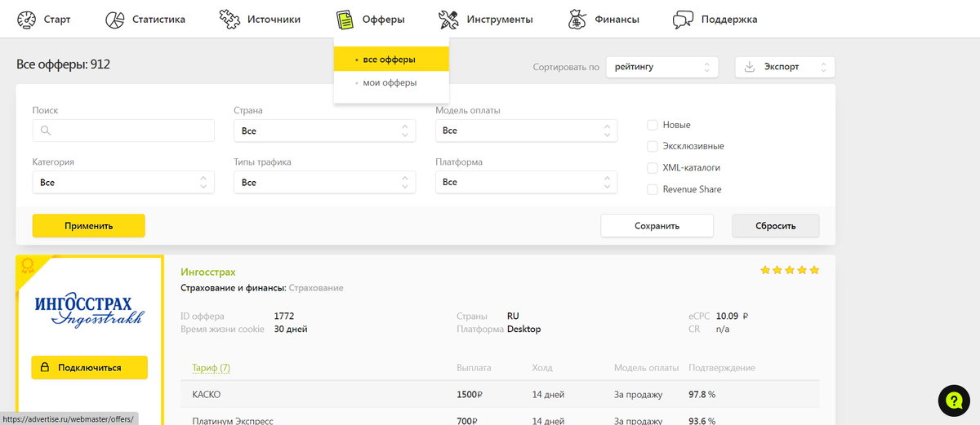980x425 pixels.
Task: Click the Старт speedometer icon
Action: tap(27, 19)
